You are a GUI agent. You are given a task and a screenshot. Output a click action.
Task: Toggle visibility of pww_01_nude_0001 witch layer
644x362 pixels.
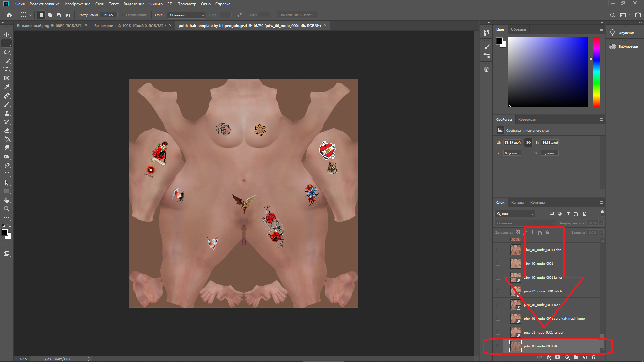pos(498,291)
